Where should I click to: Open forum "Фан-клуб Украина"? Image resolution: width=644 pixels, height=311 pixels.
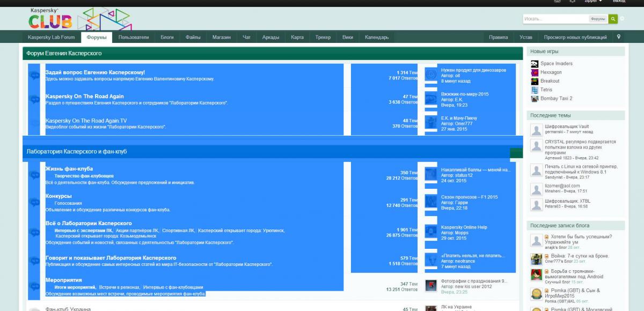68,309
